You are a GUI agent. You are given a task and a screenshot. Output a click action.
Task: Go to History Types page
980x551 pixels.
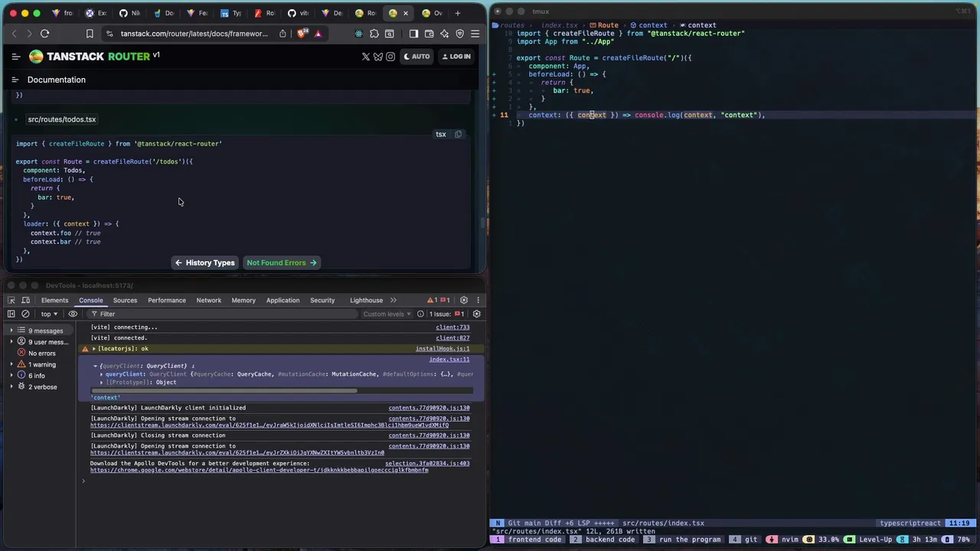[x=204, y=262]
